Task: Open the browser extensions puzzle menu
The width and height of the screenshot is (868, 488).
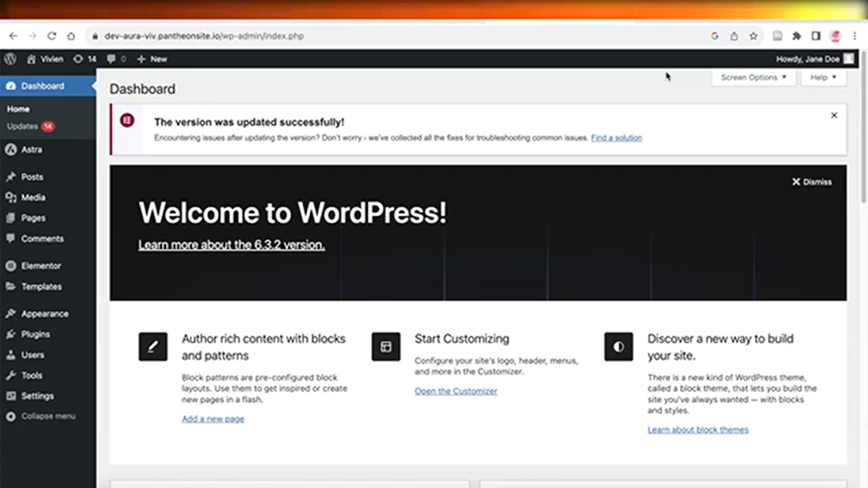Action: (x=797, y=36)
